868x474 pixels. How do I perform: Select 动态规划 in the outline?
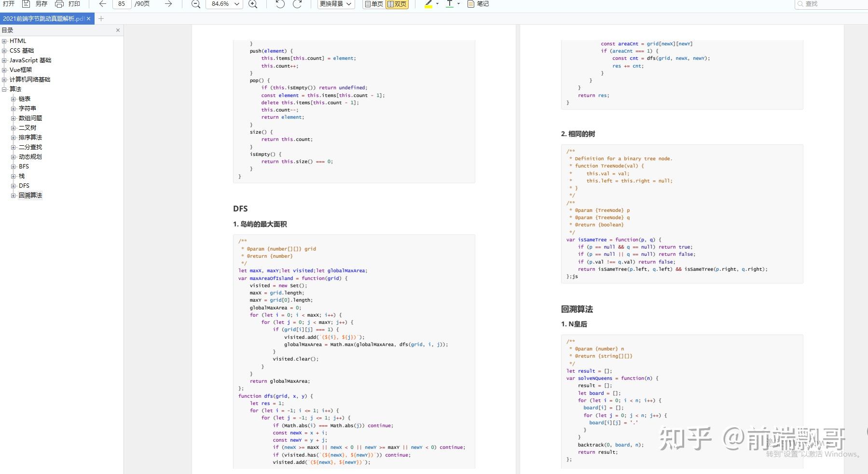(30, 157)
